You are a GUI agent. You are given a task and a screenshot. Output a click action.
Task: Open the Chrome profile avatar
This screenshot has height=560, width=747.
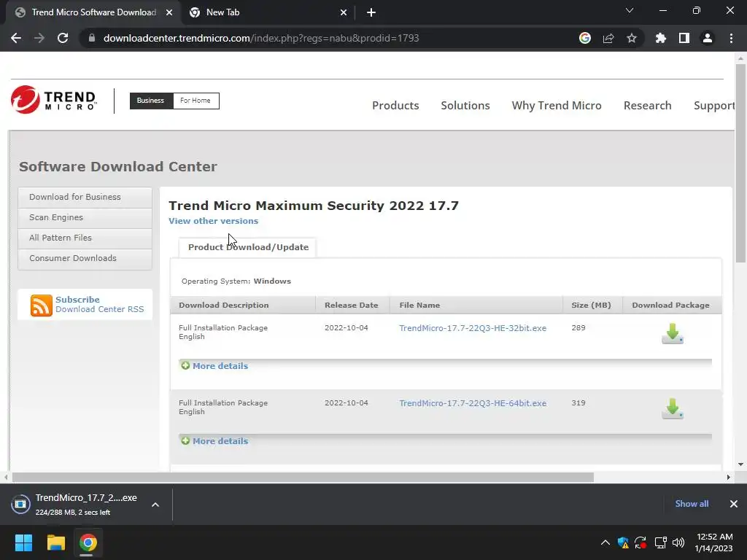(708, 38)
